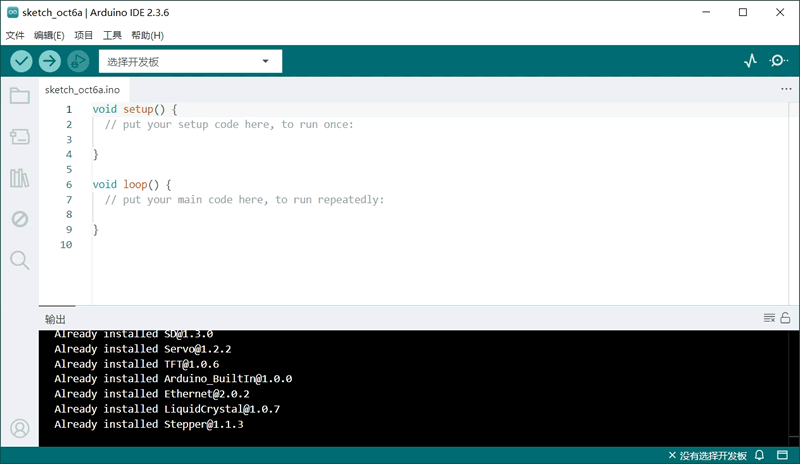
Task: Open the Serial Plotter
Action: point(750,61)
